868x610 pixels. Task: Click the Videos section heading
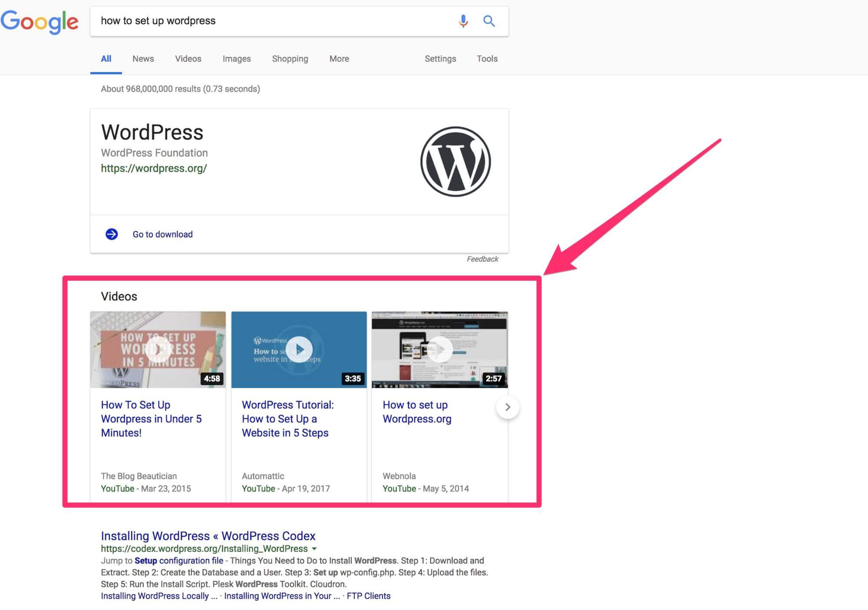pos(119,297)
